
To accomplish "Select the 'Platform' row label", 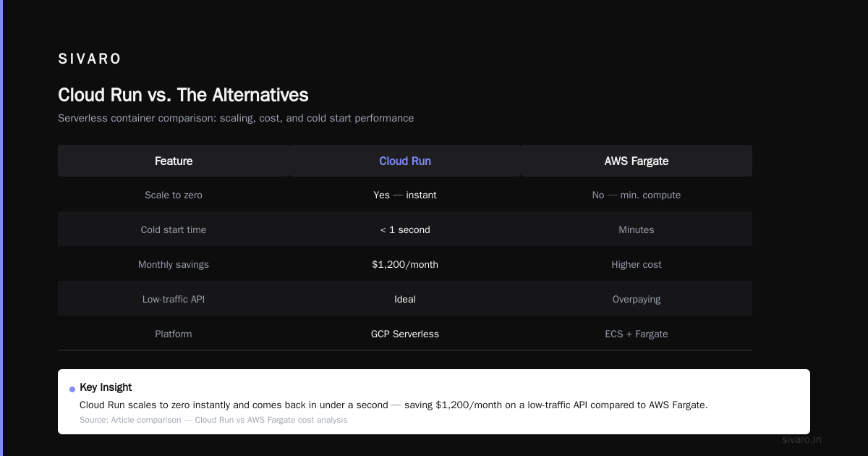I will click(174, 334).
